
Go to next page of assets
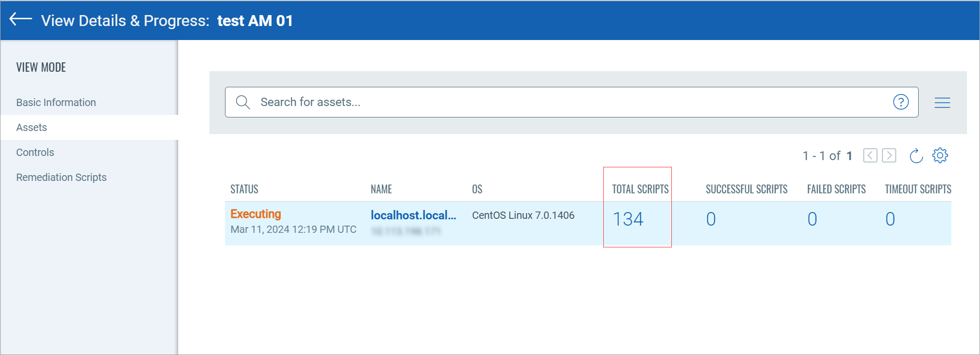[x=889, y=155]
